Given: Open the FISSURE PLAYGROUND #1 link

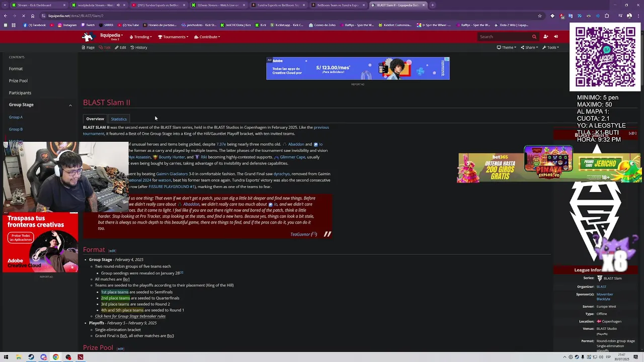Looking at the screenshot, I should click(x=172, y=187).
